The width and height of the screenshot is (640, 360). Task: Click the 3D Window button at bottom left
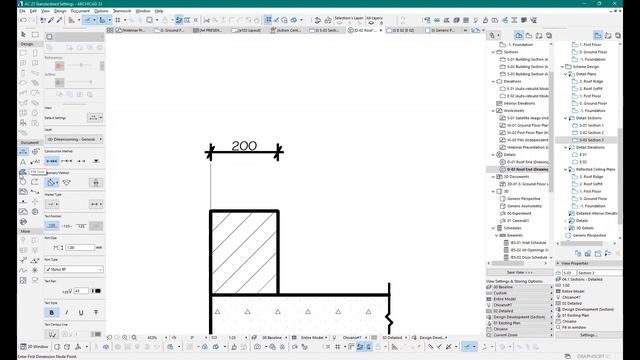pos(34,347)
